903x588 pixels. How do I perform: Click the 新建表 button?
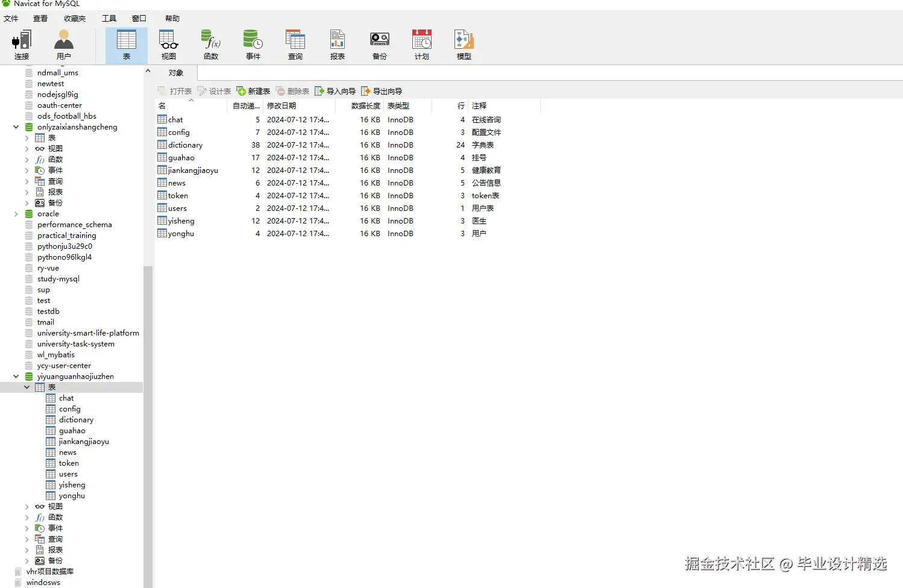tap(253, 91)
